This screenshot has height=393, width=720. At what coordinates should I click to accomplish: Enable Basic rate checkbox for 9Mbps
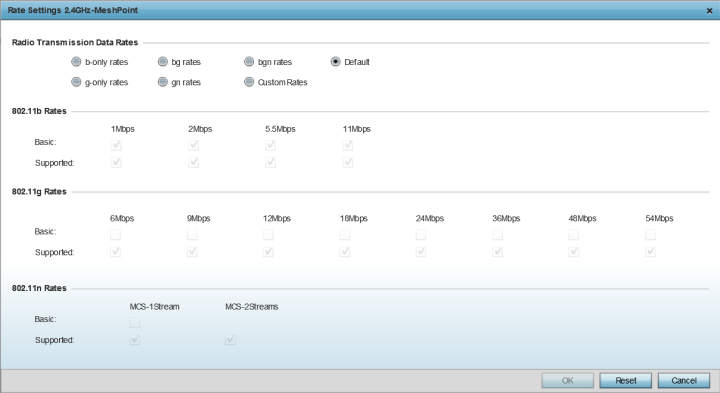tap(192, 235)
